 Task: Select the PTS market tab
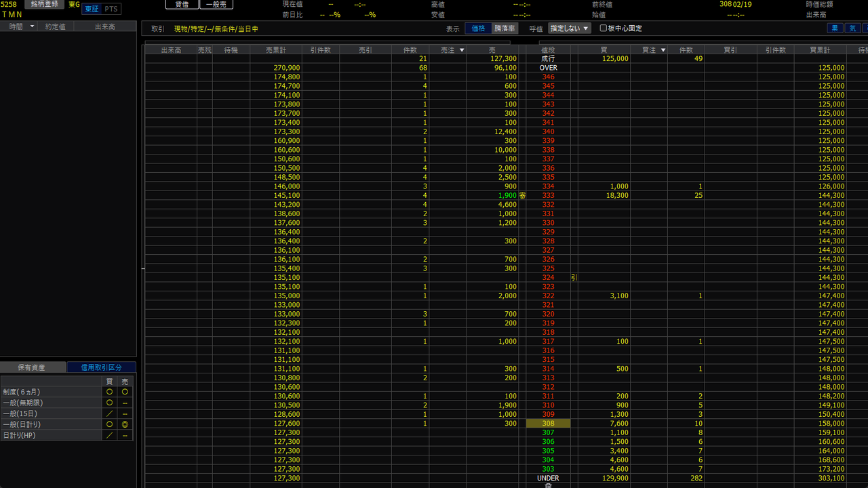111,9
